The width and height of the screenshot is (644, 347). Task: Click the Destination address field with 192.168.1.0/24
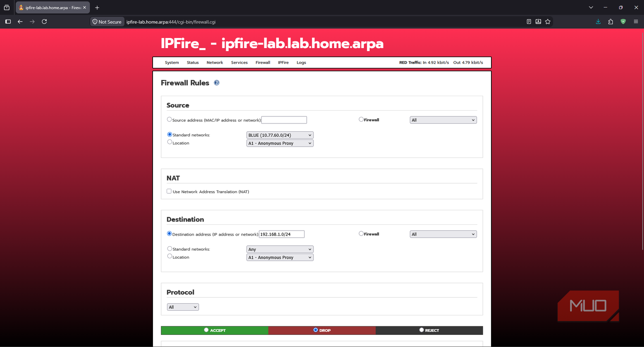pyautogui.click(x=282, y=234)
